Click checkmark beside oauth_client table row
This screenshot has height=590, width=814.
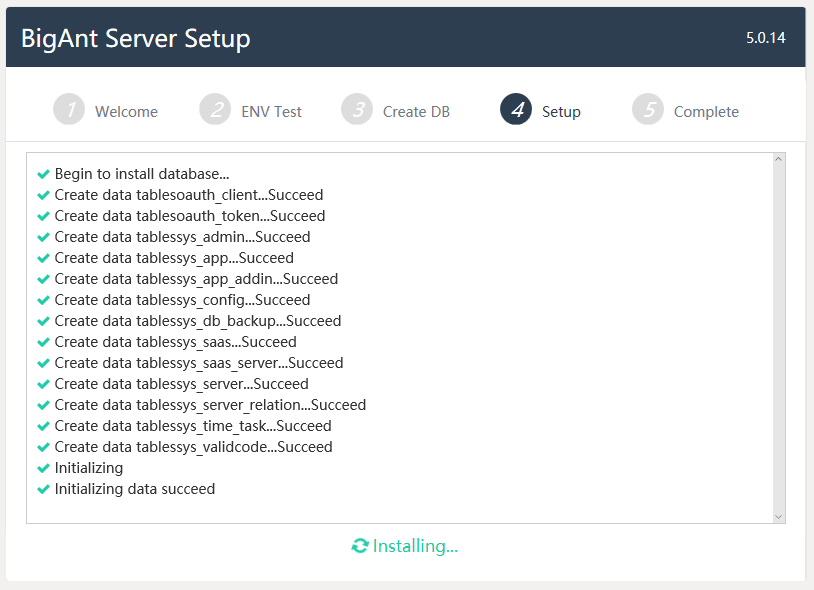[x=44, y=195]
